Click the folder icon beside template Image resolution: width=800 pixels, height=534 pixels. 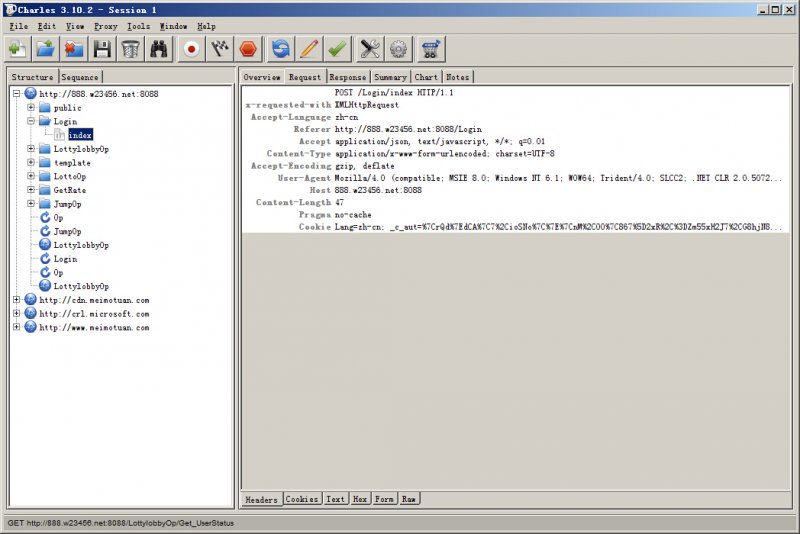pos(45,163)
